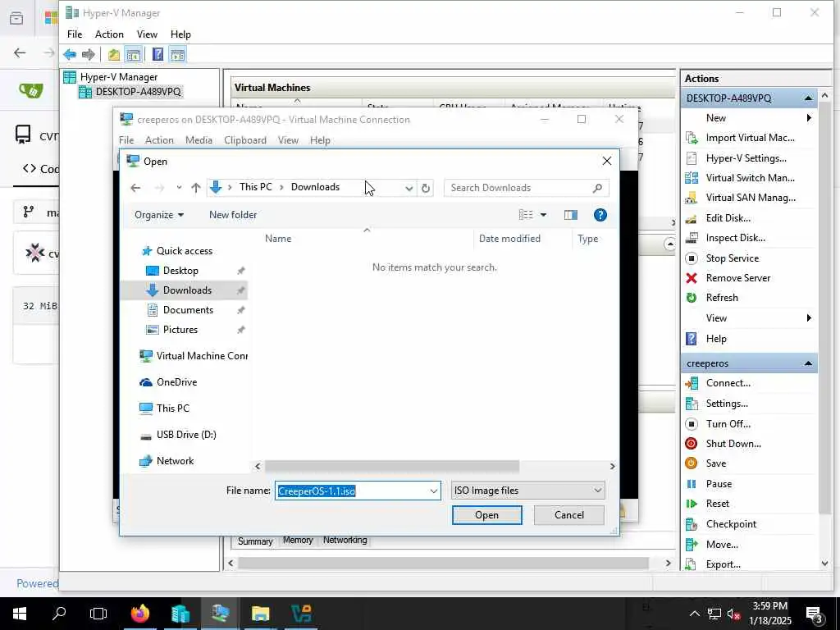This screenshot has width=840, height=630.
Task: Click the Help question-mark icon in Hyper-V toolbar
Action: pos(158,54)
